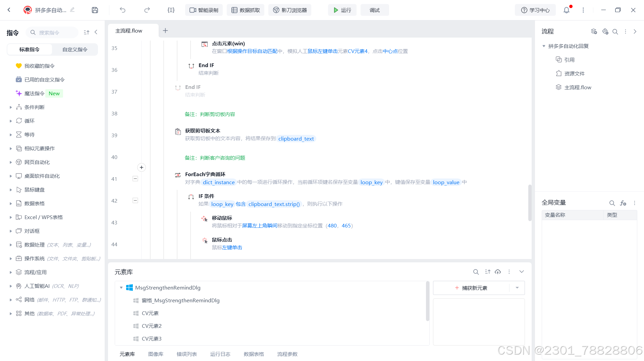Collapse 拼多多自动化回复 tree node
Screen dimensions: 644x361
(x=544, y=46)
